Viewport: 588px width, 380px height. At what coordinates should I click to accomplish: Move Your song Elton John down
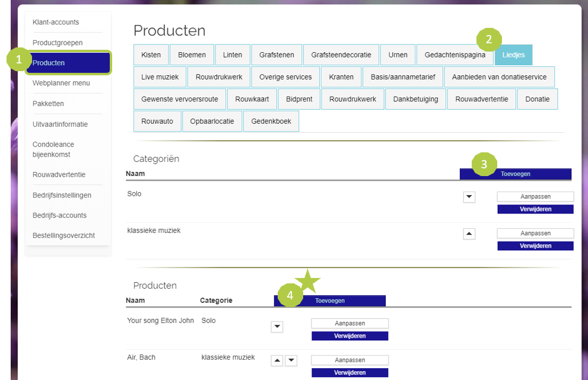[277, 327]
